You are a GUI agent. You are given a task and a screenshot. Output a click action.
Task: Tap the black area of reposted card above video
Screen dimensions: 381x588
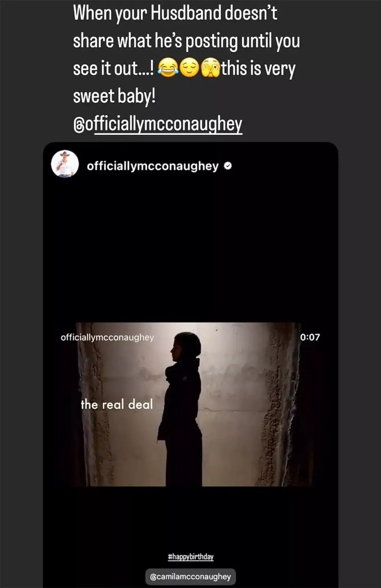[x=190, y=247]
